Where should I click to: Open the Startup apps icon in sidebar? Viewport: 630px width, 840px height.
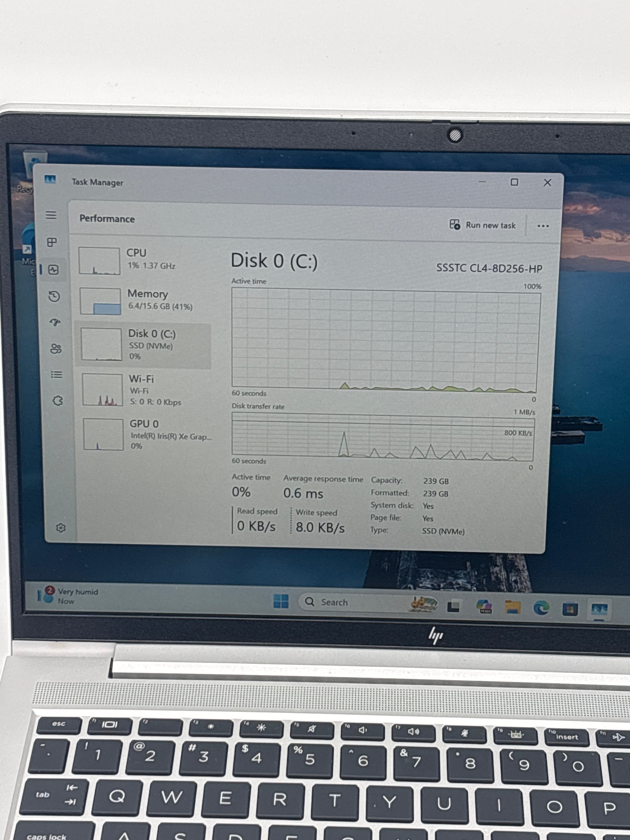point(55,322)
